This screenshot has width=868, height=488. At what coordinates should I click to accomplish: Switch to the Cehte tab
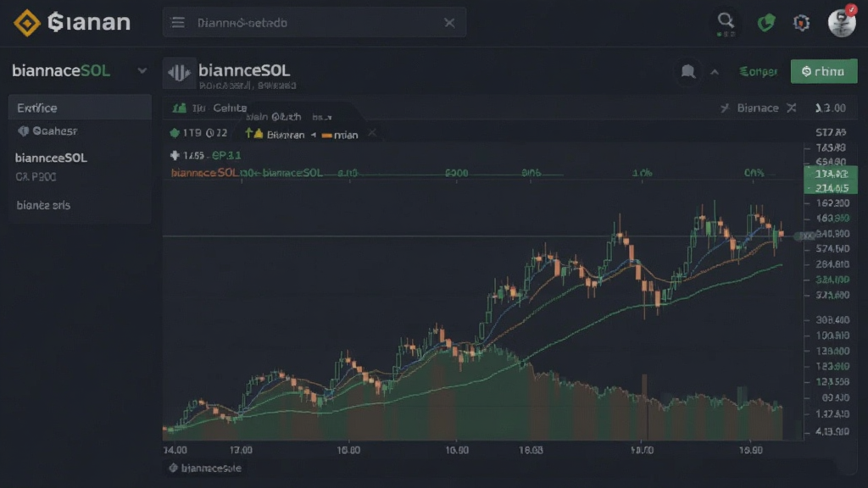click(230, 108)
